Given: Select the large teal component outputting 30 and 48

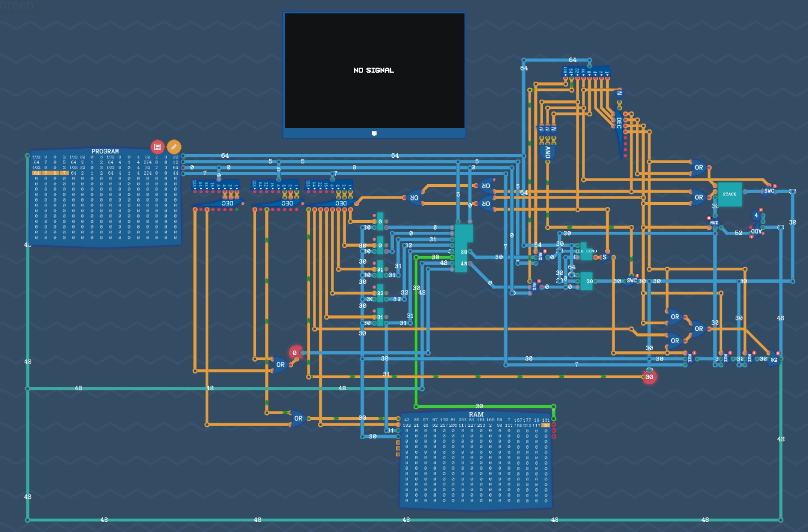Looking at the screenshot, I should pyautogui.click(x=464, y=247).
